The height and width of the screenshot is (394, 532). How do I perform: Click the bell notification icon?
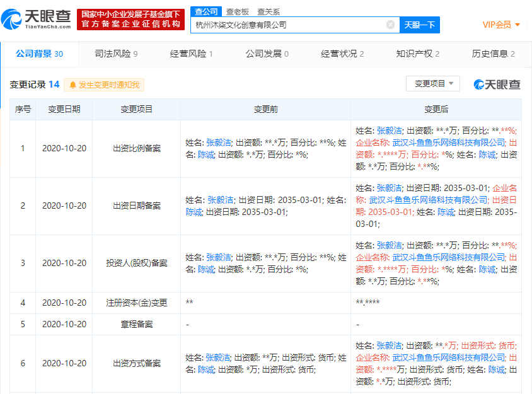tap(72, 85)
